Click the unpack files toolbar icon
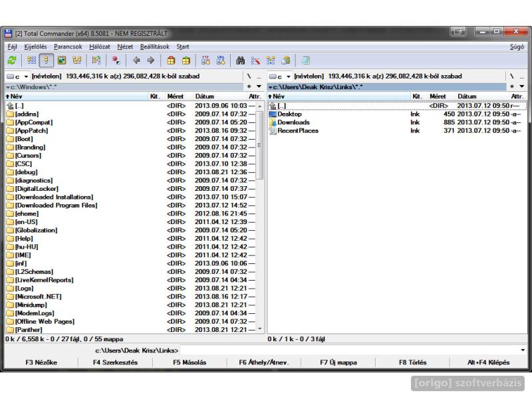Image resolution: width=532 pixels, height=399 pixels. point(186,61)
